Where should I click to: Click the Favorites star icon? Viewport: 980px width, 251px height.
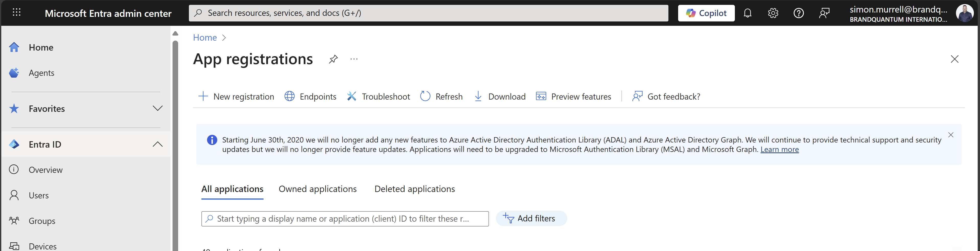(x=14, y=109)
